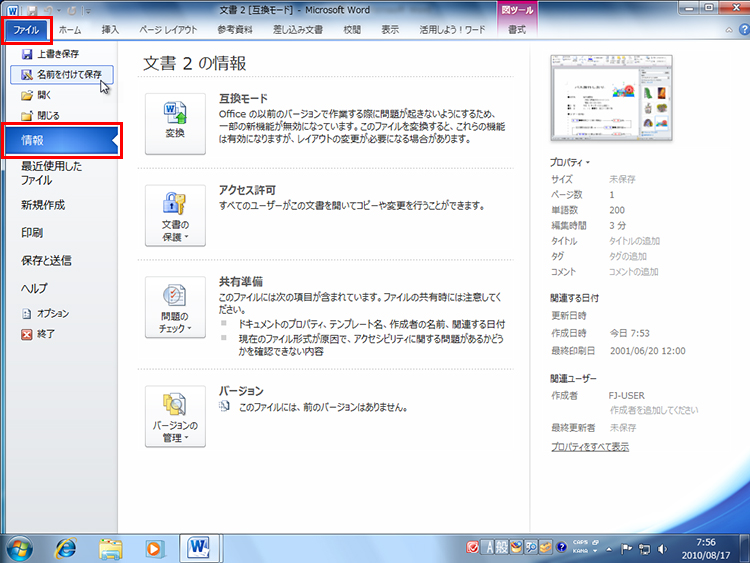This screenshot has width=750, height=563.
Task: Open the Windows Start button
Action: pos(20,549)
